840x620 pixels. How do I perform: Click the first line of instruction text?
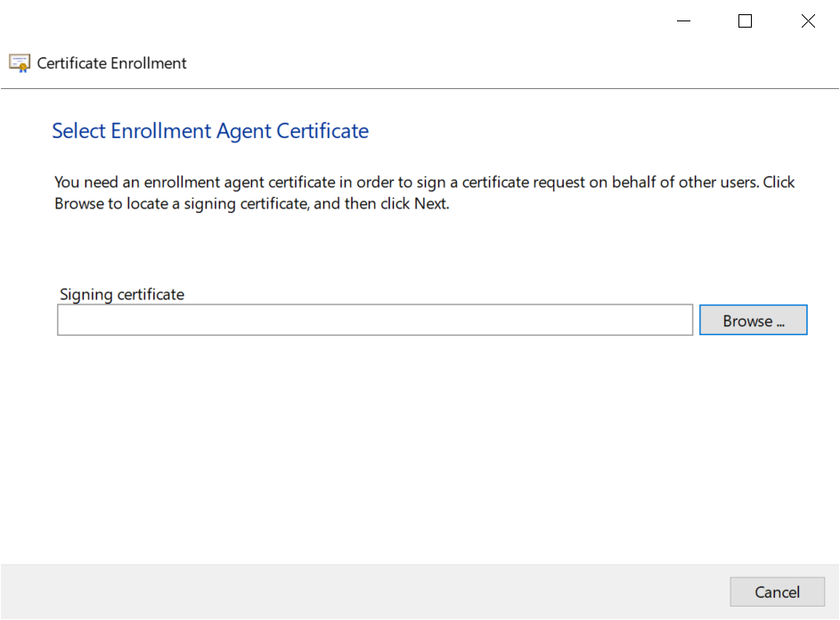[424, 182]
